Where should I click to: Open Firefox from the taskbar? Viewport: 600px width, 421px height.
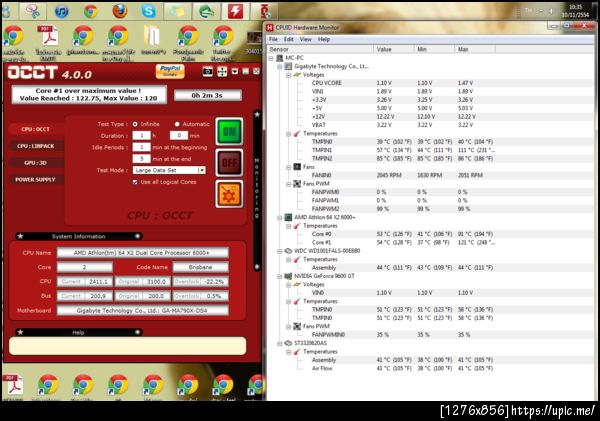tap(119, 11)
